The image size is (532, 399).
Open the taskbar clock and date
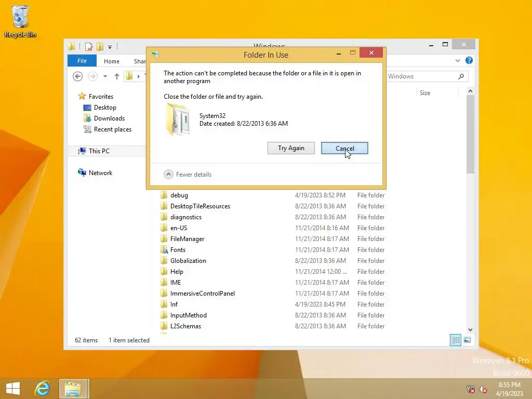pos(509,389)
